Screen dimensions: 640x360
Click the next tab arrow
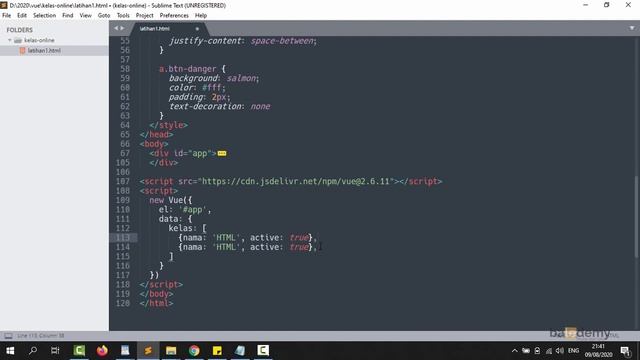(122, 28)
